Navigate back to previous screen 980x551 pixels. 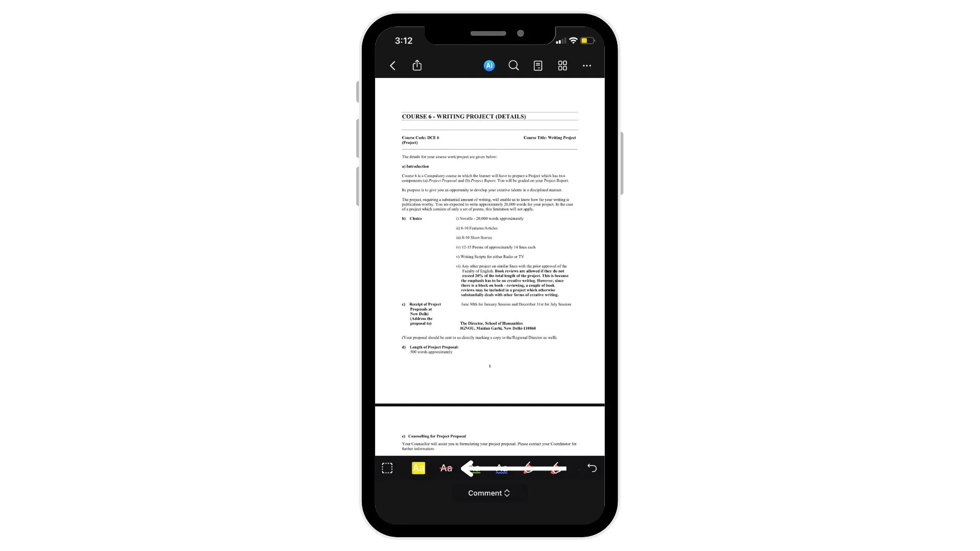point(393,65)
